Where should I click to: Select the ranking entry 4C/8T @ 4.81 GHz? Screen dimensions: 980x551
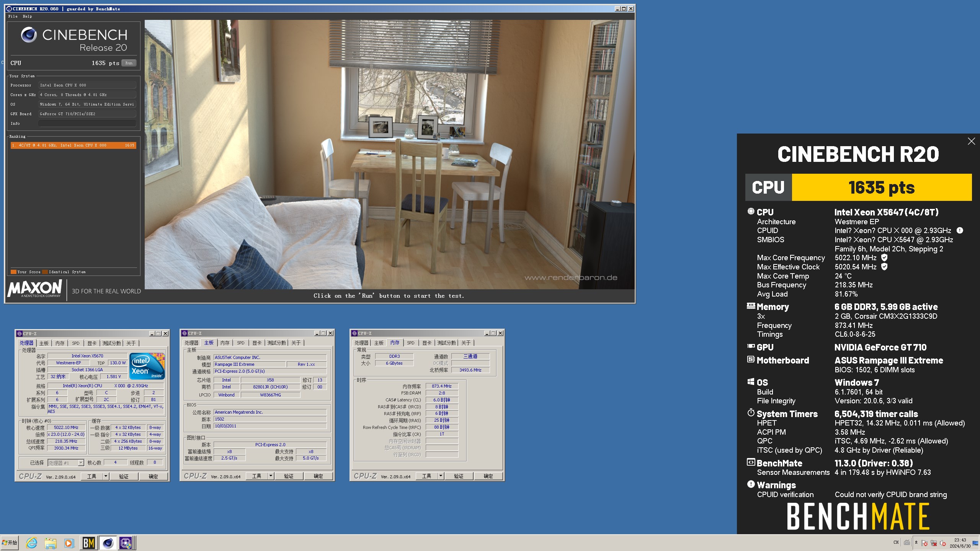coord(73,145)
